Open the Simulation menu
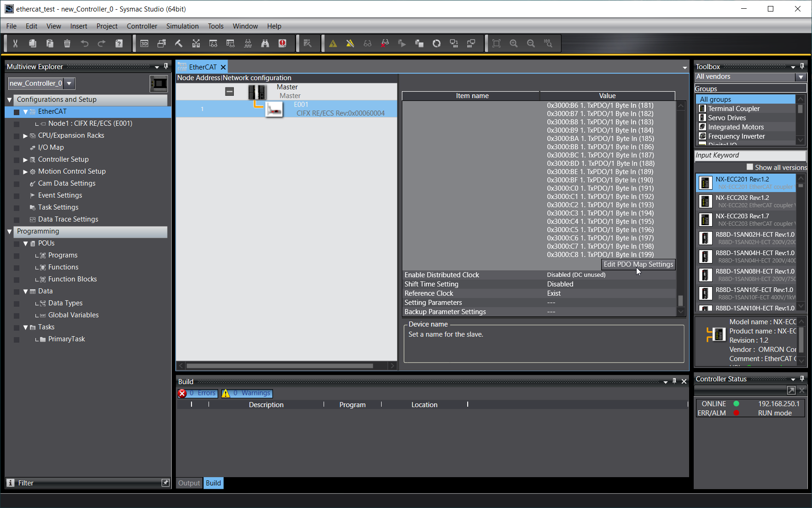 182,26
